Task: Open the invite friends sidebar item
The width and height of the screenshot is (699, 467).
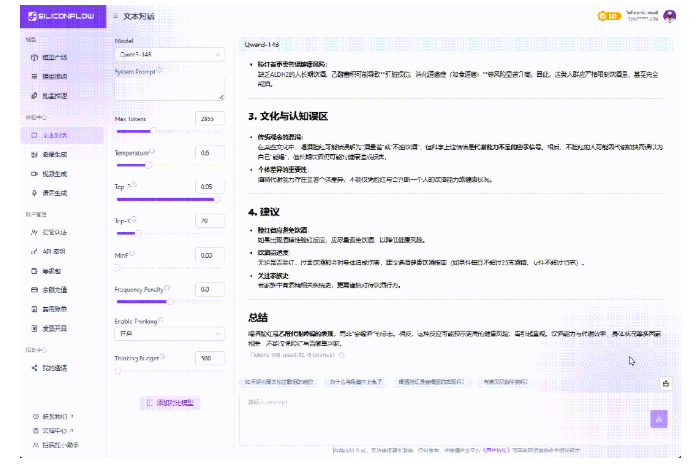Action: pyautogui.click(x=54, y=368)
